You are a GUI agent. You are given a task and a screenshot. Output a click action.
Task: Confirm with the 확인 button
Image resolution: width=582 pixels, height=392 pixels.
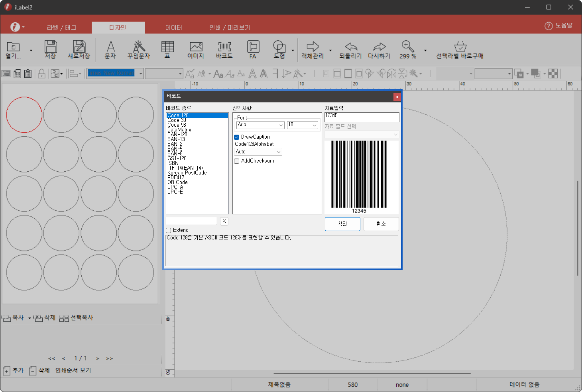pyautogui.click(x=342, y=224)
